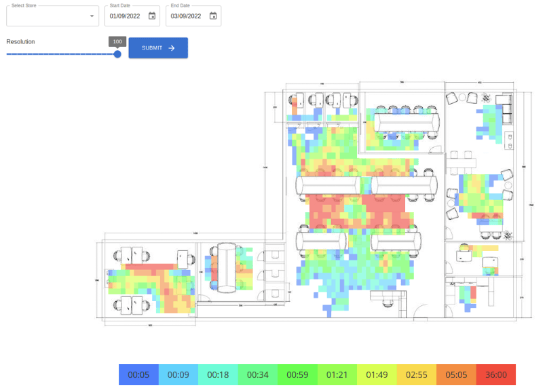
Task: Click the Resolution label
Action: click(20, 41)
